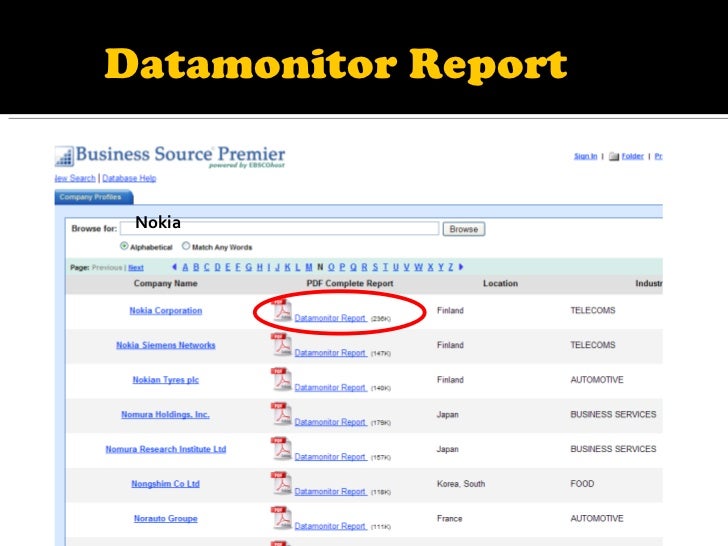Open Datamonitor Report link for Norauto Groupe

(x=331, y=526)
